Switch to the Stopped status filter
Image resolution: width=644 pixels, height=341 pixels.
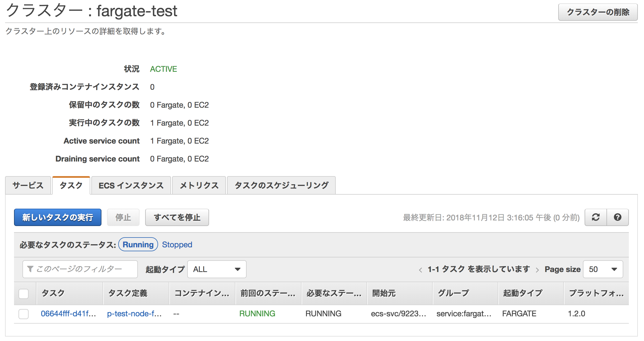[x=177, y=245]
